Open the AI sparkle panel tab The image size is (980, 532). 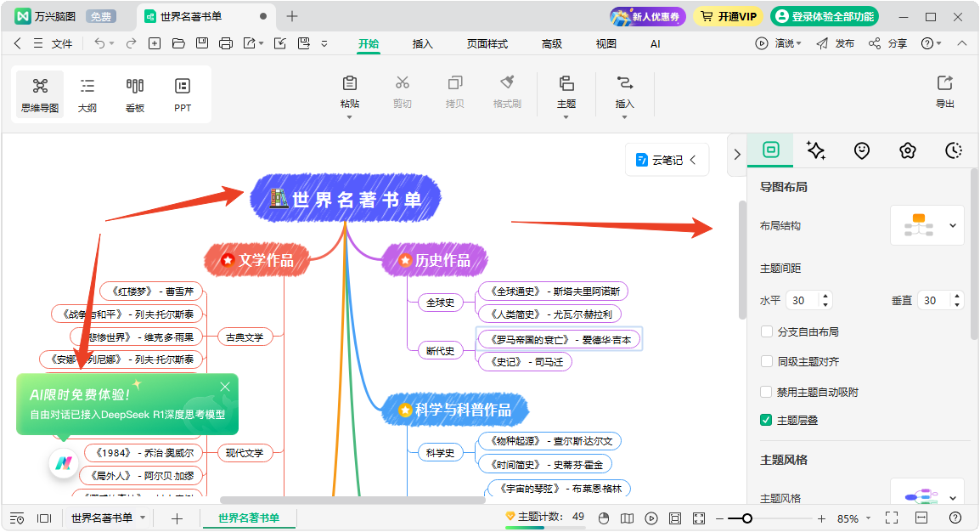pos(816,150)
